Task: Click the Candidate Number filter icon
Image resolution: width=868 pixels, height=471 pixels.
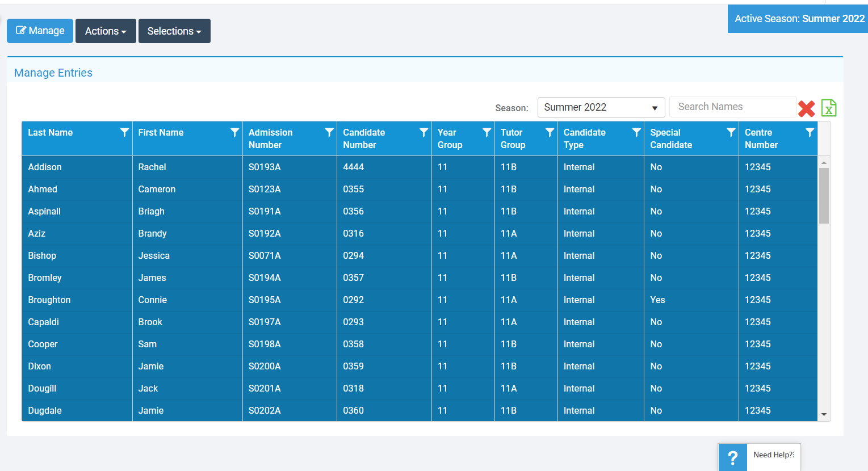Action: [x=423, y=132]
